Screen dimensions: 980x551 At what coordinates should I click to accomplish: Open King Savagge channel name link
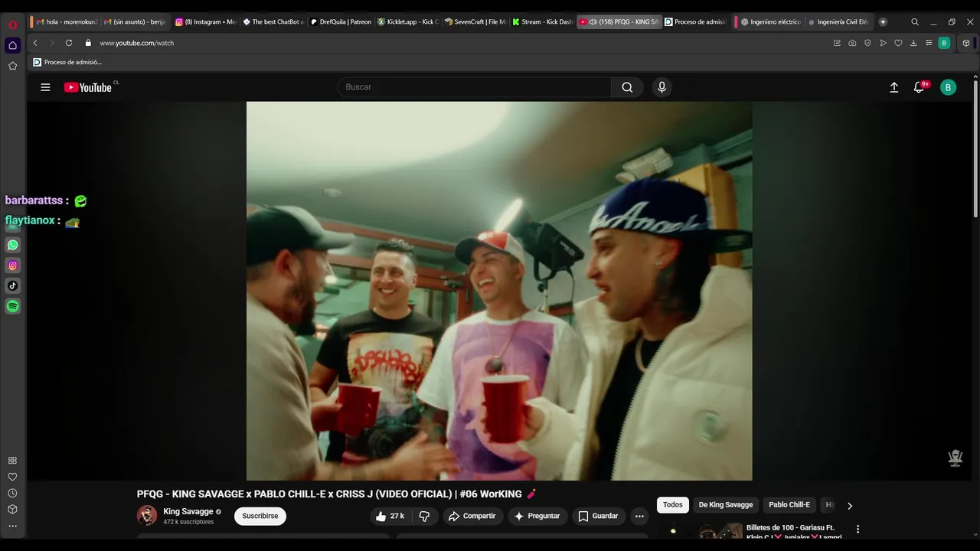coord(188,512)
